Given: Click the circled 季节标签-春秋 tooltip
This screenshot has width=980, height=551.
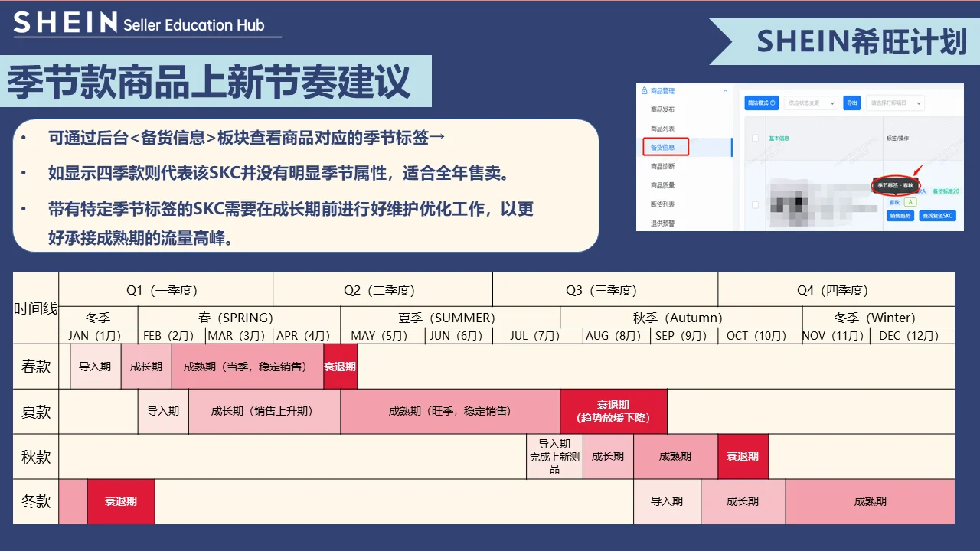Looking at the screenshot, I should click(x=897, y=185).
